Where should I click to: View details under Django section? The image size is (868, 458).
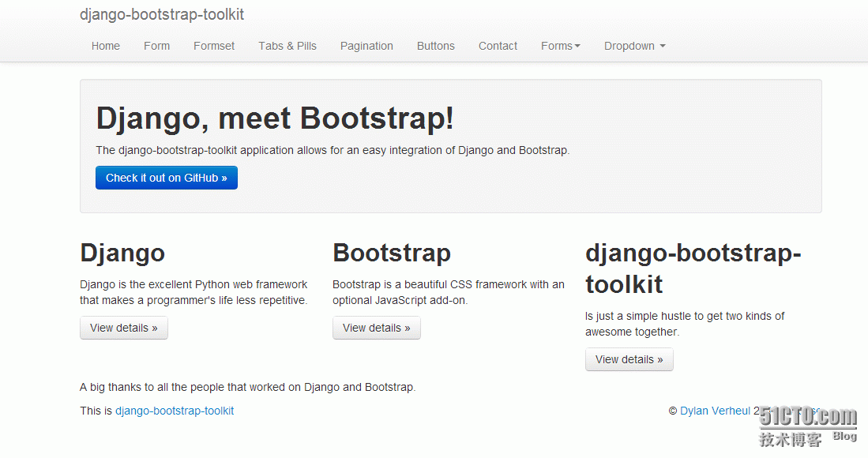(124, 328)
